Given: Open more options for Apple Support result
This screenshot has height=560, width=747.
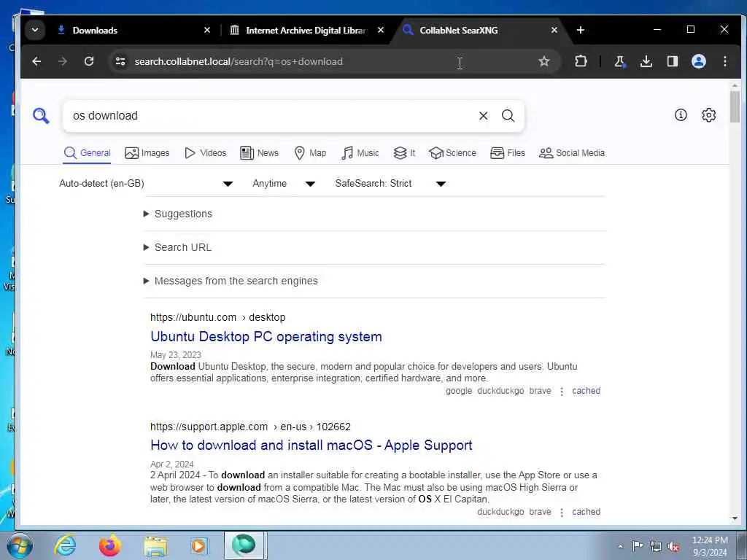Looking at the screenshot, I should click(562, 513).
